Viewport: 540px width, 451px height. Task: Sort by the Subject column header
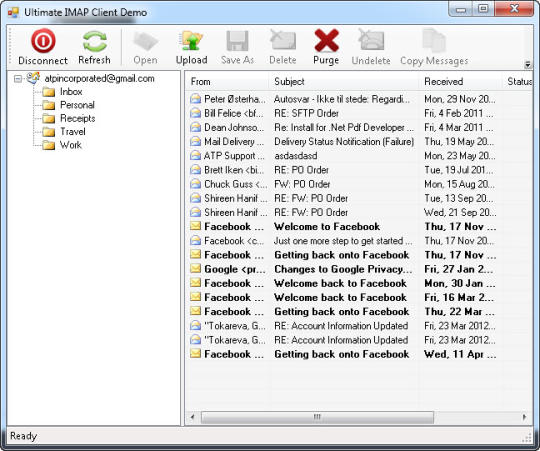(x=344, y=82)
